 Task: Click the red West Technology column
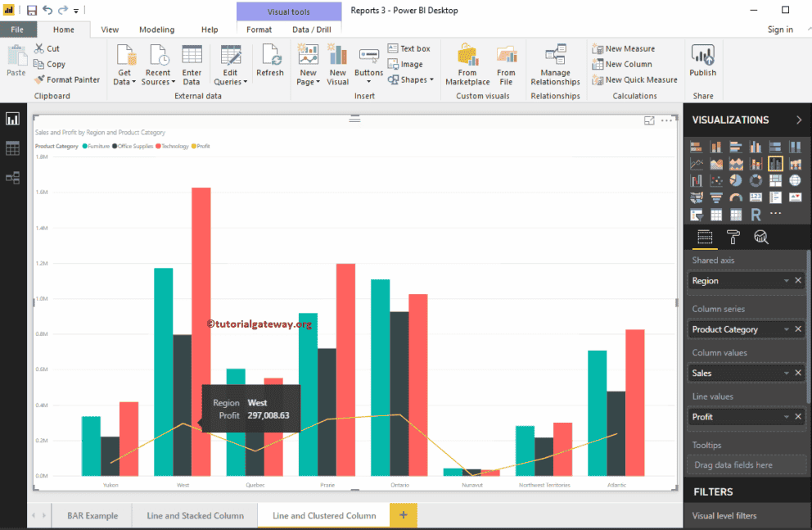click(x=201, y=332)
